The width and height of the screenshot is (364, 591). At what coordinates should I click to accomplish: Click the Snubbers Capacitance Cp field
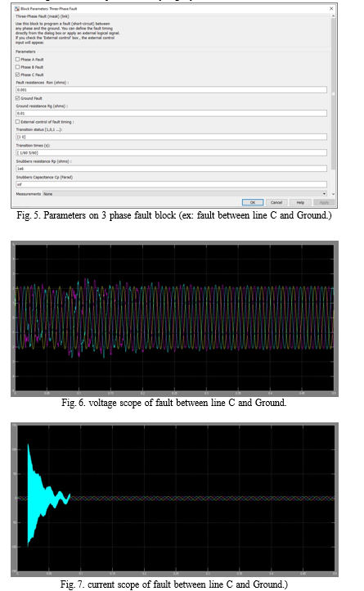(171, 184)
